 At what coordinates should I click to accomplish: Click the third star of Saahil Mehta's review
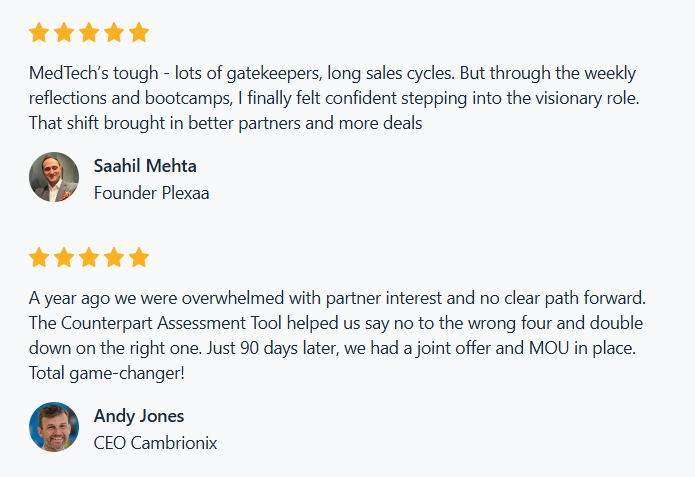point(89,33)
